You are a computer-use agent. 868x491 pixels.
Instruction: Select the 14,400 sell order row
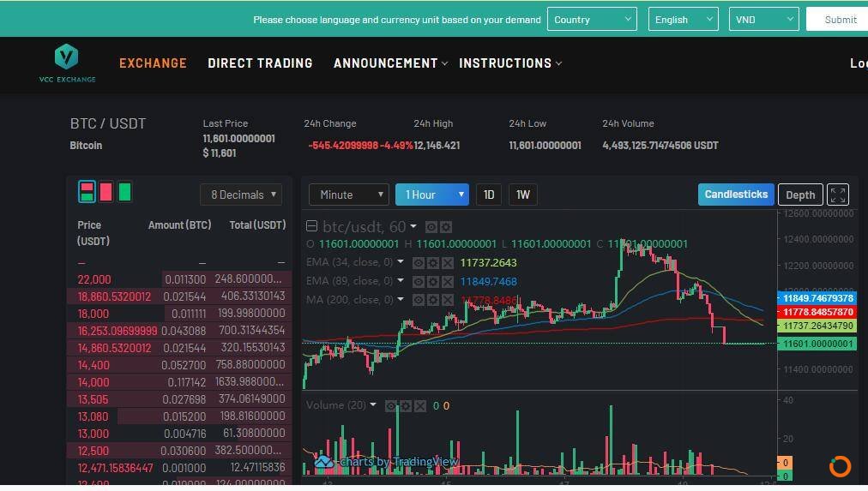point(178,365)
